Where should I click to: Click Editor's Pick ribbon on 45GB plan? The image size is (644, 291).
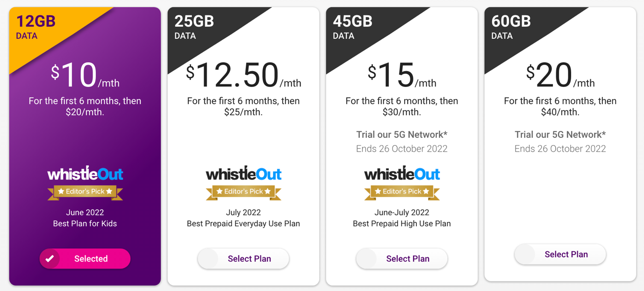(x=402, y=192)
